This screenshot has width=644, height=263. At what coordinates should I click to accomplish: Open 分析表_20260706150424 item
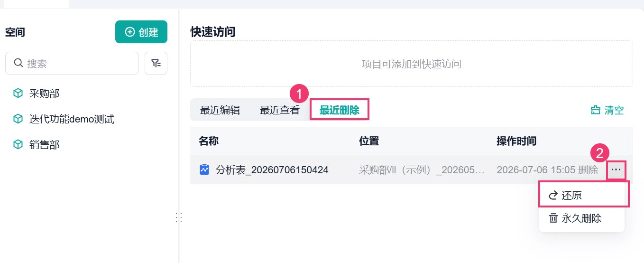[x=272, y=169]
